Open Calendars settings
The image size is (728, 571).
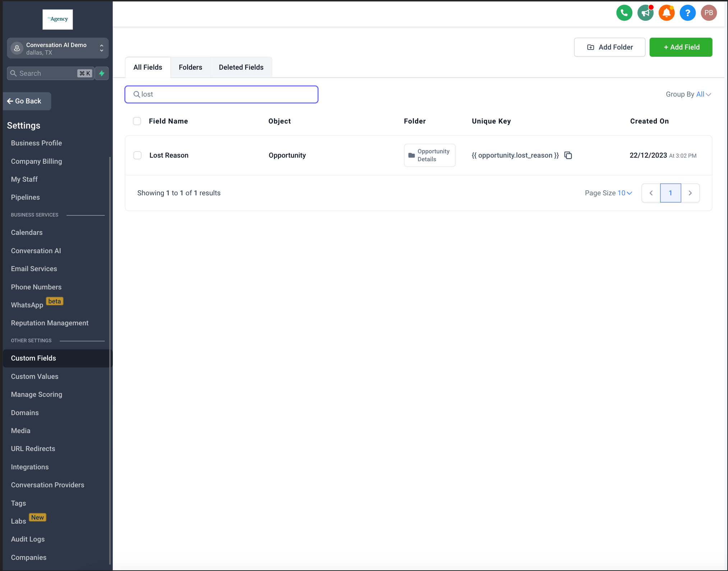coord(27,232)
